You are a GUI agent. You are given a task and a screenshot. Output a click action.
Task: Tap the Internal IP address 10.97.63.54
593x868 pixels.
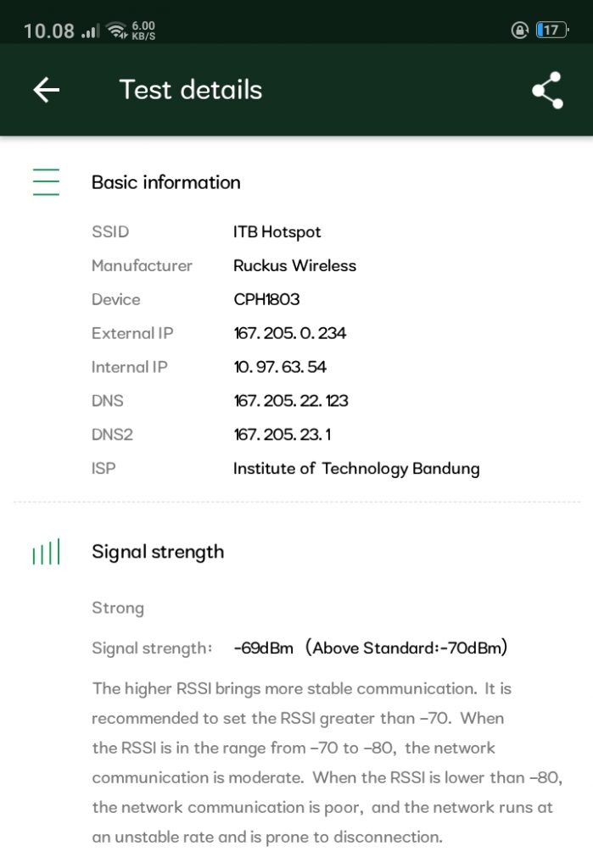coord(281,367)
